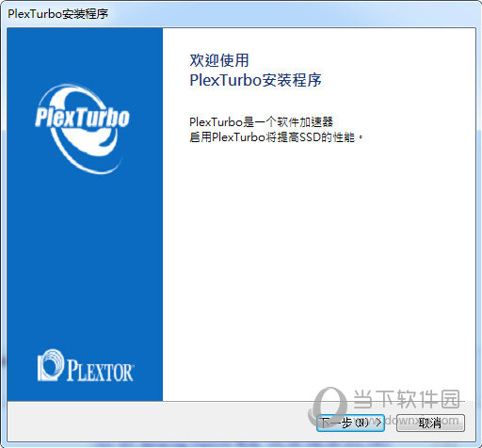This screenshot has width=482, height=448.
Task: Select text PlexTurbo是一个软件加速器
Action: click(261, 122)
